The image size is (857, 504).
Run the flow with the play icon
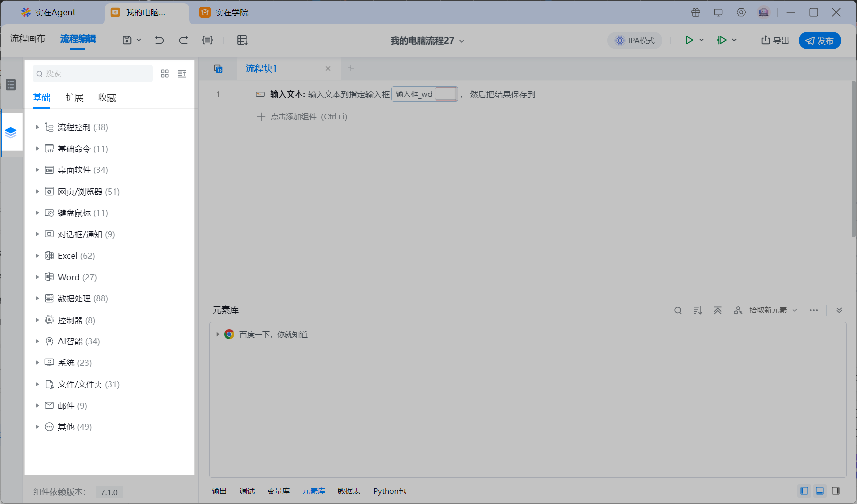coord(689,40)
